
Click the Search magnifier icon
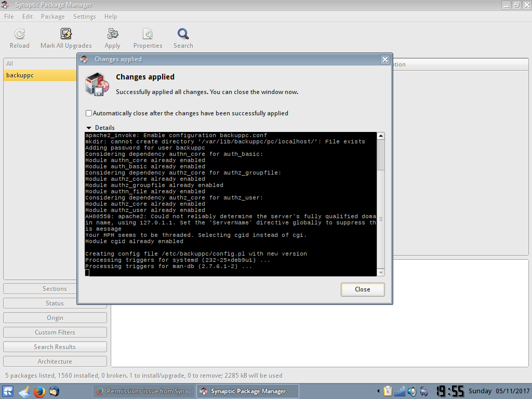183,34
